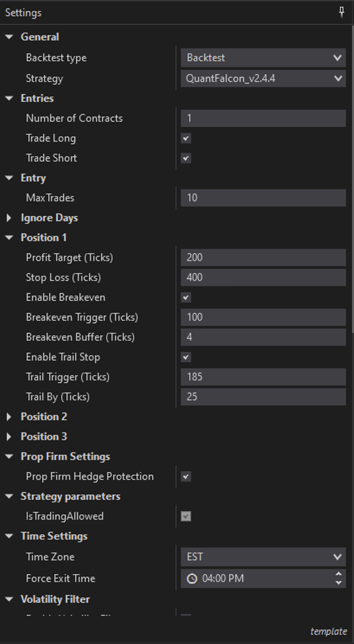The width and height of the screenshot is (354, 644).
Task: Click the clock icon in Force Exit Time
Action: pos(192,578)
